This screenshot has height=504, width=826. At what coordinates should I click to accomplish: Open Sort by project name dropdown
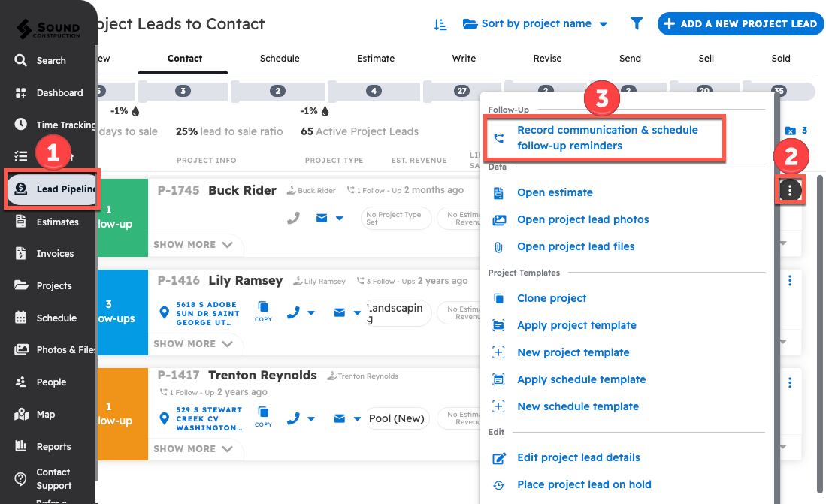tap(536, 24)
